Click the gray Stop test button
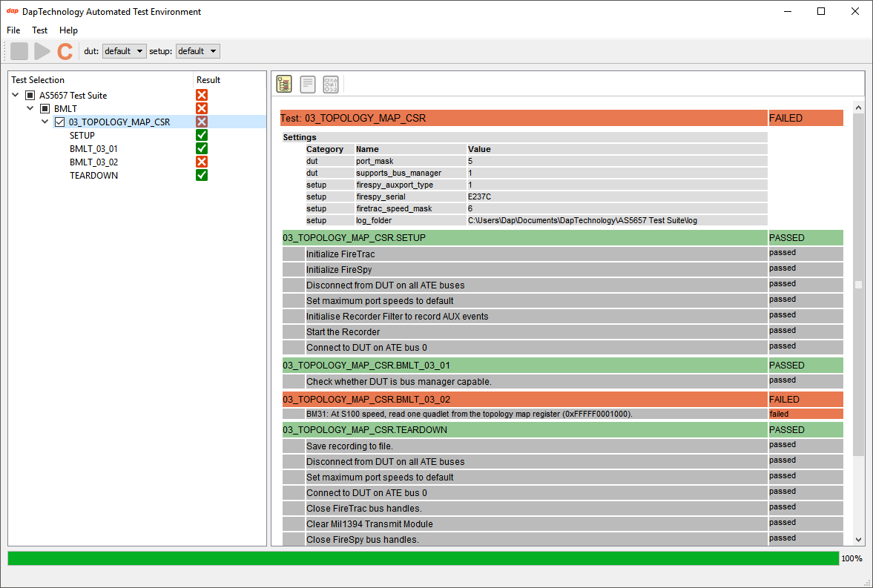Viewport: 873px width, 588px height. pyautogui.click(x=19, y=51)
